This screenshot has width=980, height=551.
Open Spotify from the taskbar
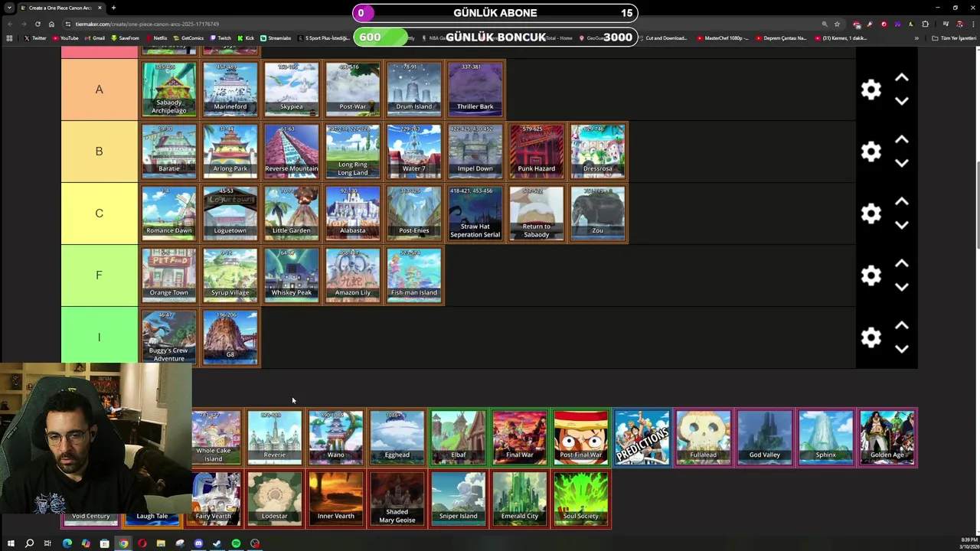coord(236,543)
